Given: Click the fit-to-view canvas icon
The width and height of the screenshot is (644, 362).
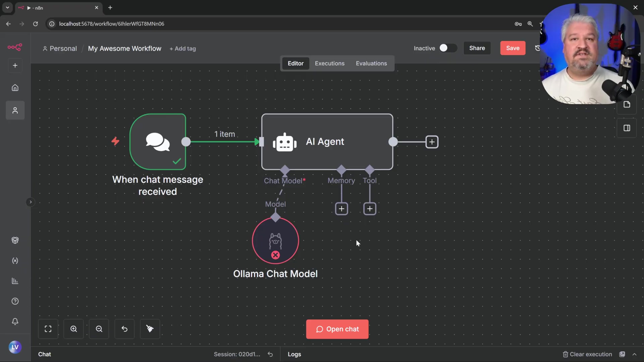Looking at the screenshot, I should pyautogui.click(x=48, y=329).
